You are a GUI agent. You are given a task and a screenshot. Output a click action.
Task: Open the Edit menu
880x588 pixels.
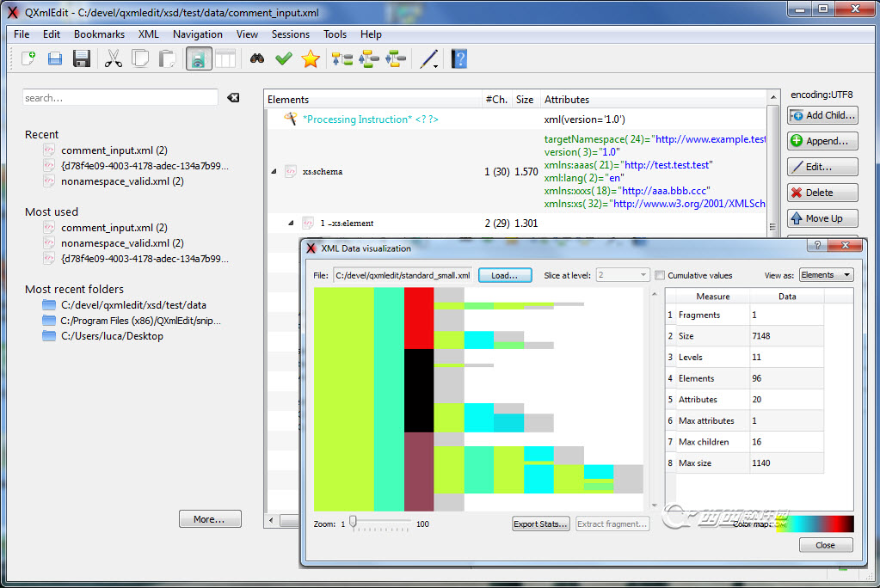51,34
